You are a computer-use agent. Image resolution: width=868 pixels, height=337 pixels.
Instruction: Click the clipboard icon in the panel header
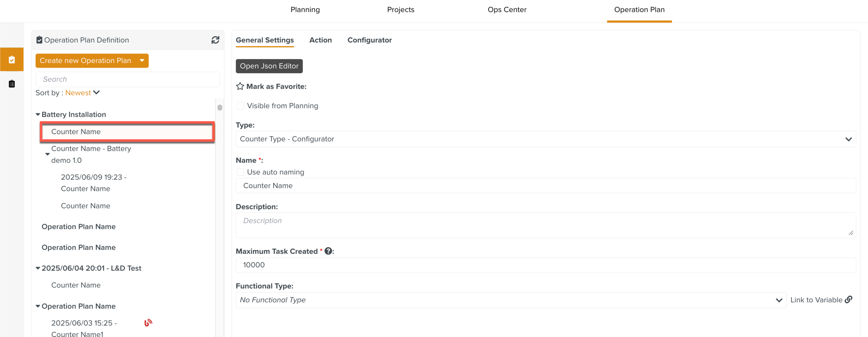[x=39, y=40]
